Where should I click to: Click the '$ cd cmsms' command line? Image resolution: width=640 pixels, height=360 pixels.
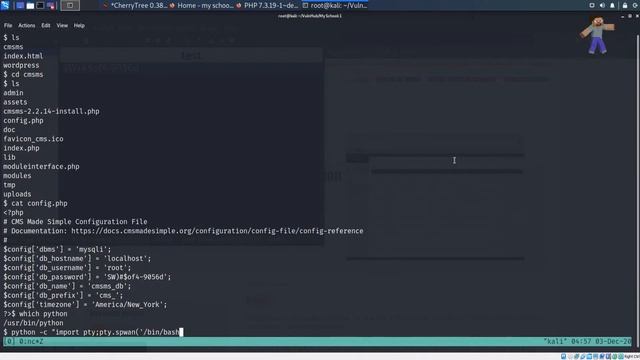click(x=23, y=75)
